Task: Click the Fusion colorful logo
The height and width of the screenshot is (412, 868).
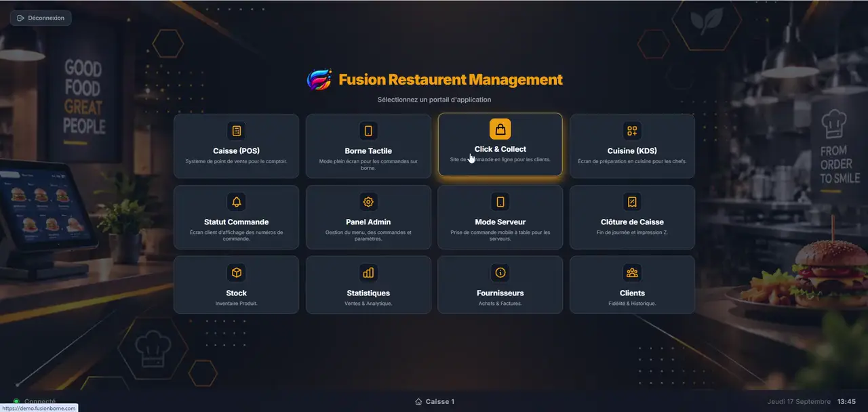Action: [x=319, y=80]
